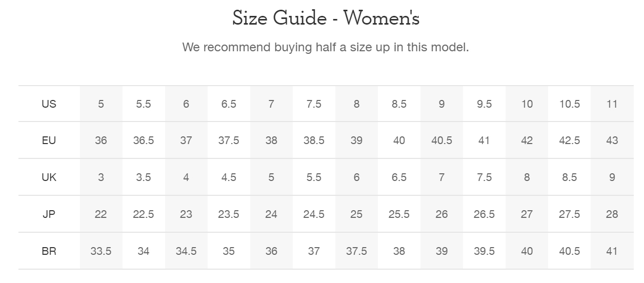Click the Size Guide - Women's heading
Image resolution: width=644 pixels, height=283 pixels.
[x=326, y=18]
